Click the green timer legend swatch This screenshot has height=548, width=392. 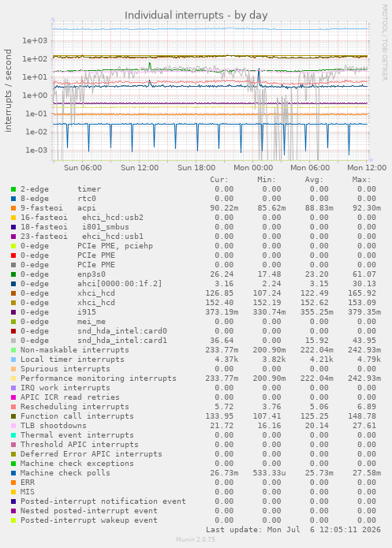click(x=13, y=189)
